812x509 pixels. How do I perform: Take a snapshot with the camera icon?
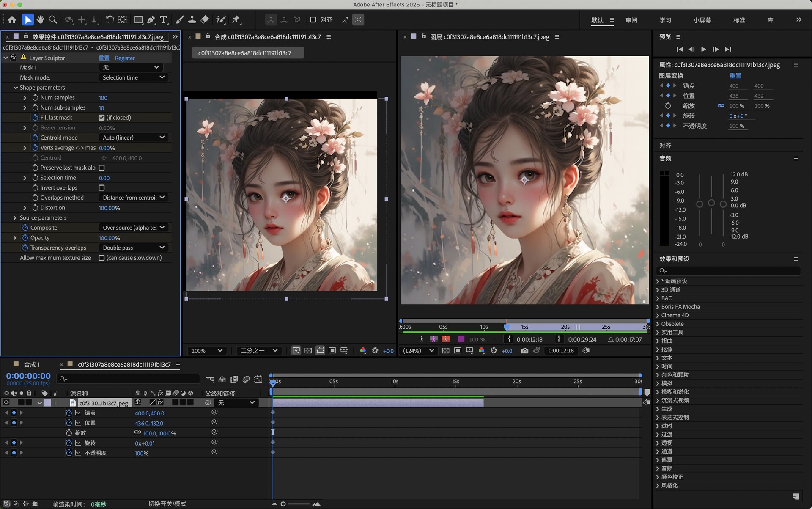click(x=524, y=351)
